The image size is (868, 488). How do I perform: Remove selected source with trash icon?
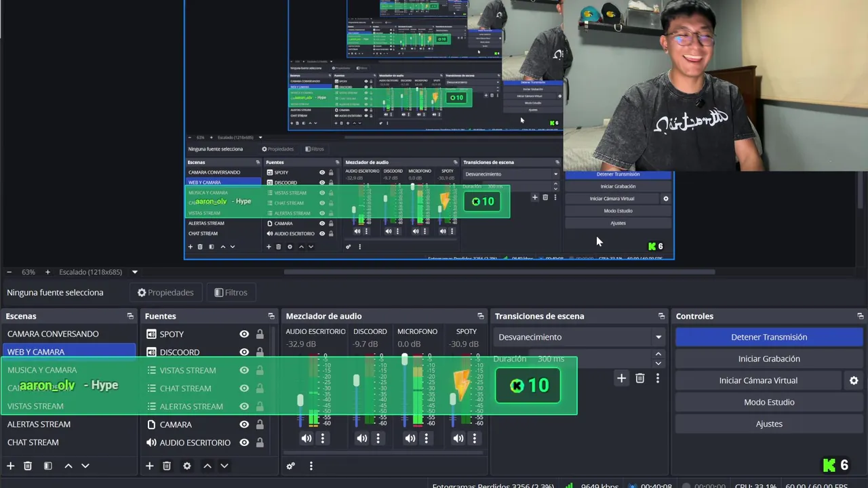(x=167, y=466)
